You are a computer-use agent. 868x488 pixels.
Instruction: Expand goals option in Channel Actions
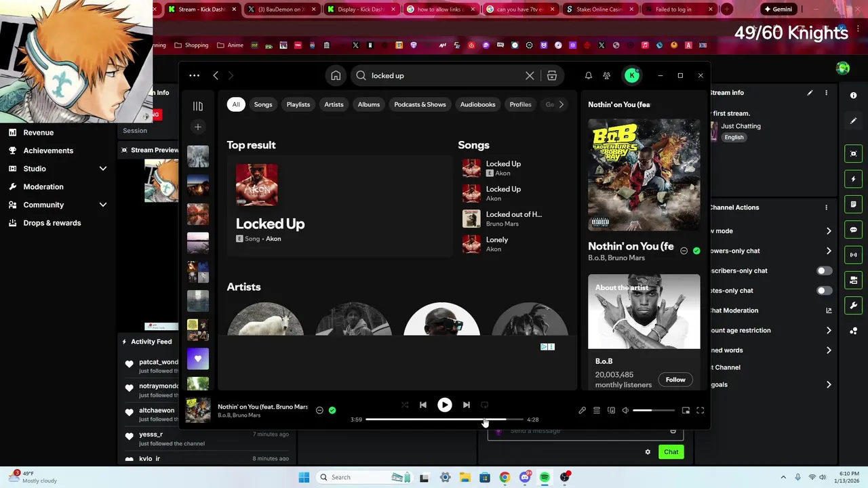(829, 385)
